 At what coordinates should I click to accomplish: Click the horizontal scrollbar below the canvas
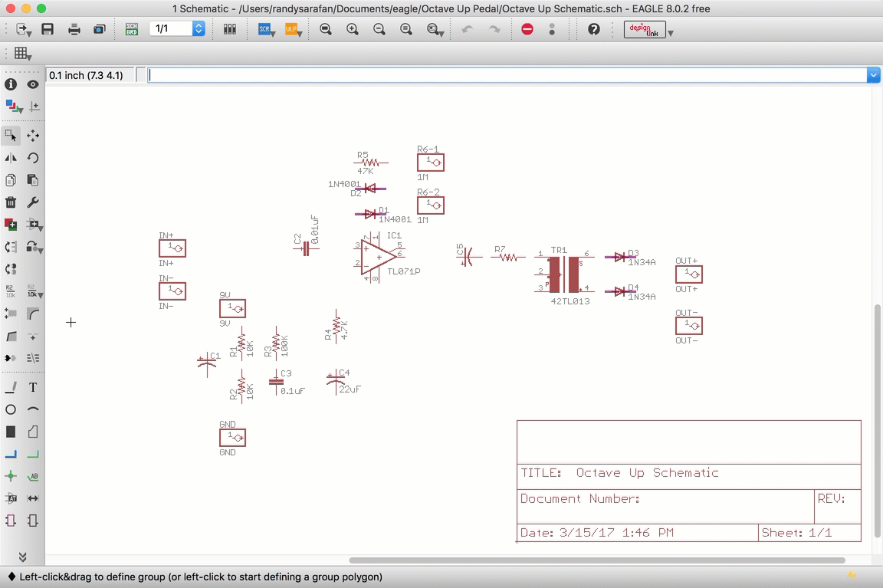tap(597, 560)
